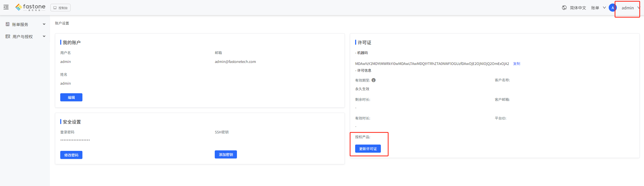Switch language via 简体中文
Viewport: 644px width, 186px height.
[578, 8]
